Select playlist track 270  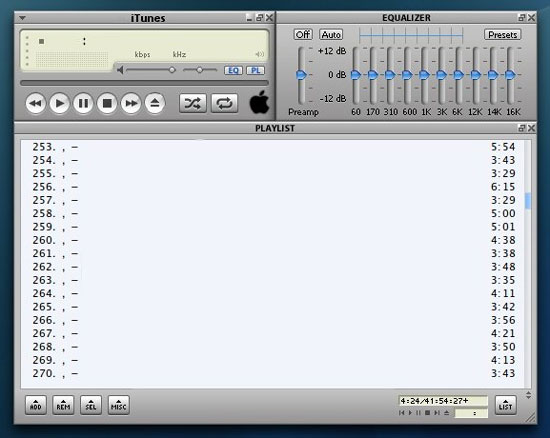pyautogui.click(x=274, y=373)
